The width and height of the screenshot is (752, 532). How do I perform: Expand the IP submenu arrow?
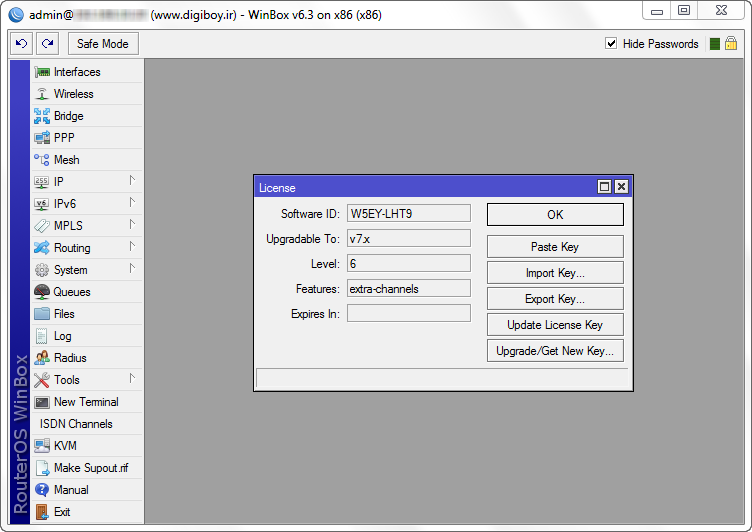(132, 181)
